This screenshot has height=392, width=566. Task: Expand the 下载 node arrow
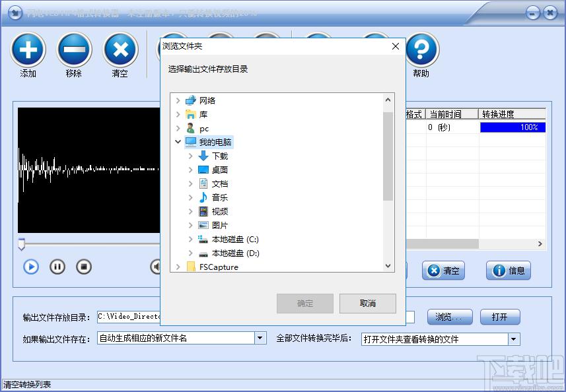(x=191, y=156)
